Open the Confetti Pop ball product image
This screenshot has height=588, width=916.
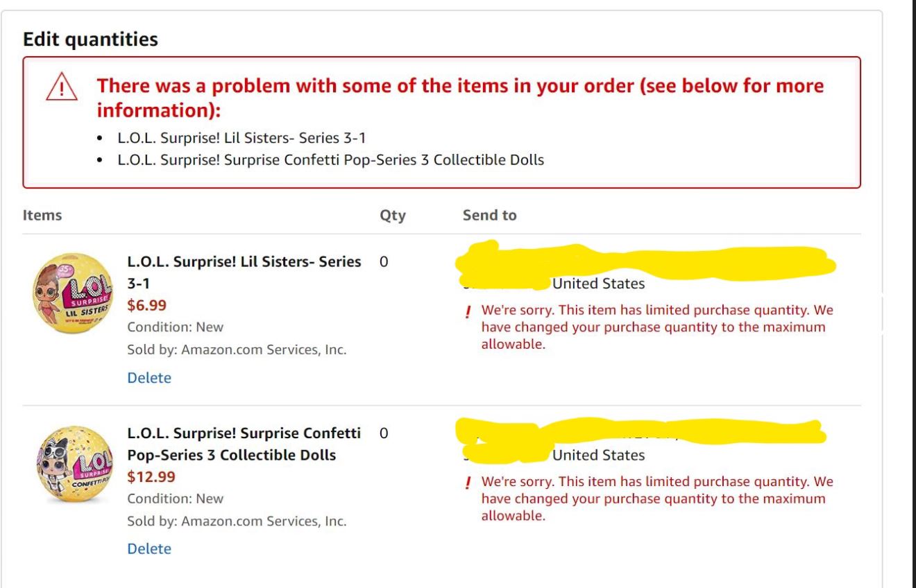click(x=71, y=463)
